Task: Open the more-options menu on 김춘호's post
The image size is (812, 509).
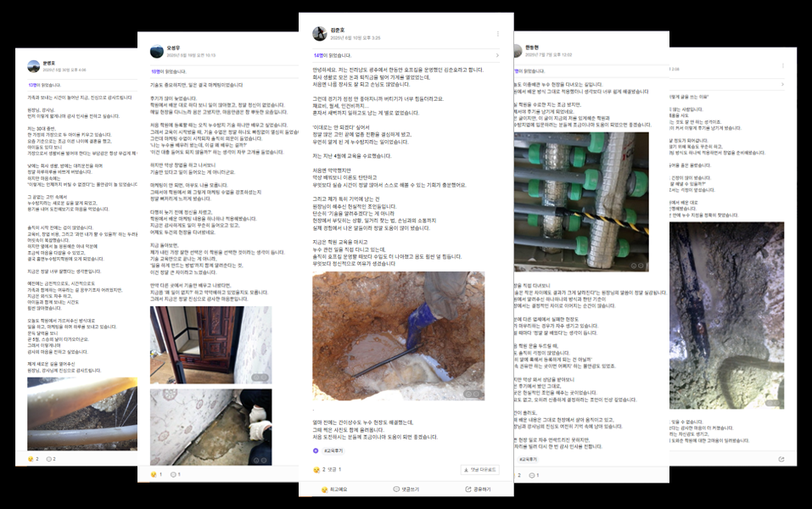Action: click(498, 34)
